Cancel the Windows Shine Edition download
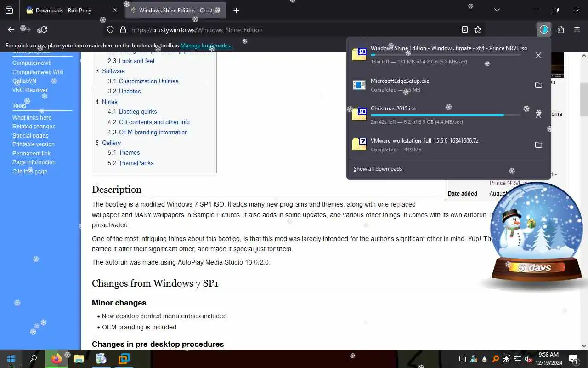The height and width of the screenshot is (368, 588). tap(538, 55)
